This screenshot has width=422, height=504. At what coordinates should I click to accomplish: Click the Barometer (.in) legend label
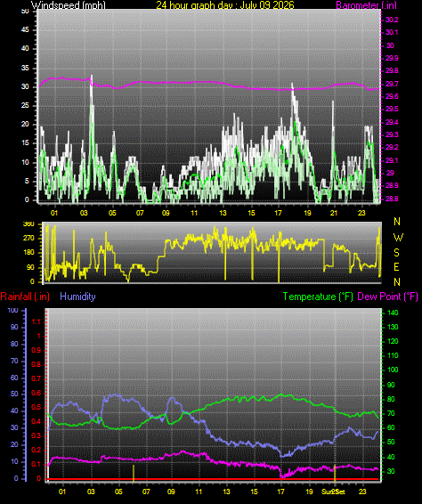(x=367, y=5)
